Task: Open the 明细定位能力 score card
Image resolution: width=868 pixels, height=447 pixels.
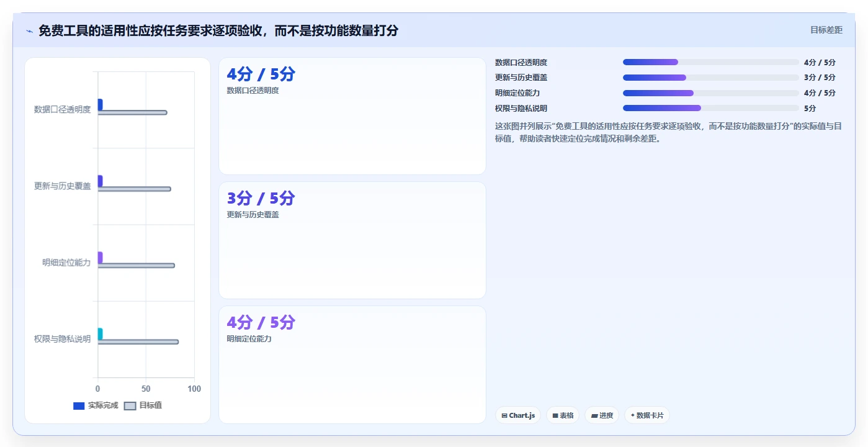Action: coord(352,364)
